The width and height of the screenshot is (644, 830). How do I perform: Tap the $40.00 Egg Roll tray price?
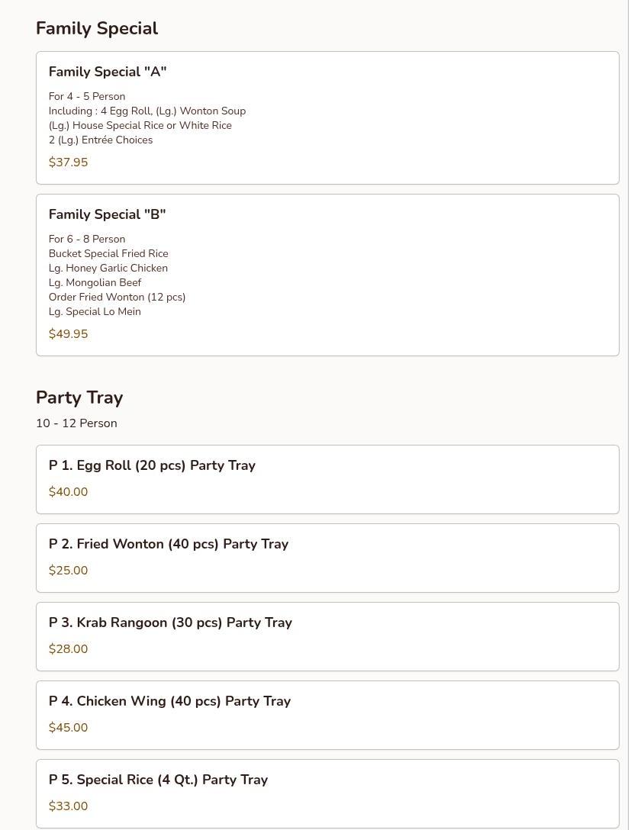pyautogui.click(x=68, y=492)
